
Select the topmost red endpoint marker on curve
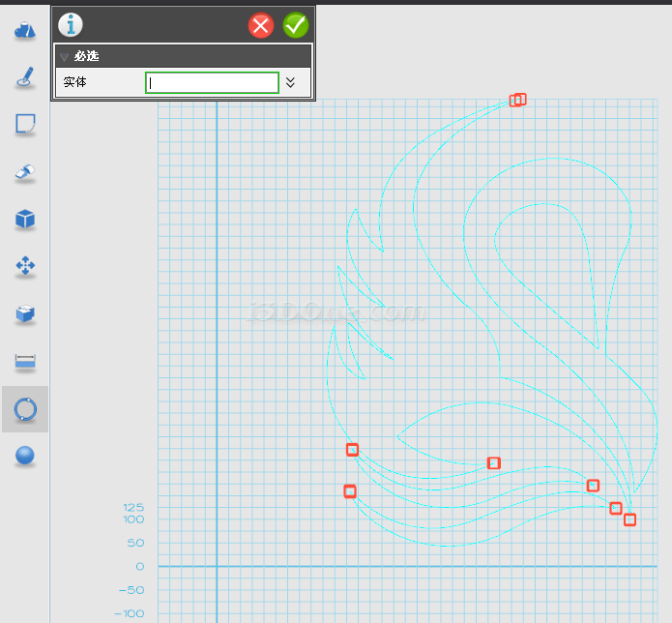pyautogui.click(x=518, y=100)
